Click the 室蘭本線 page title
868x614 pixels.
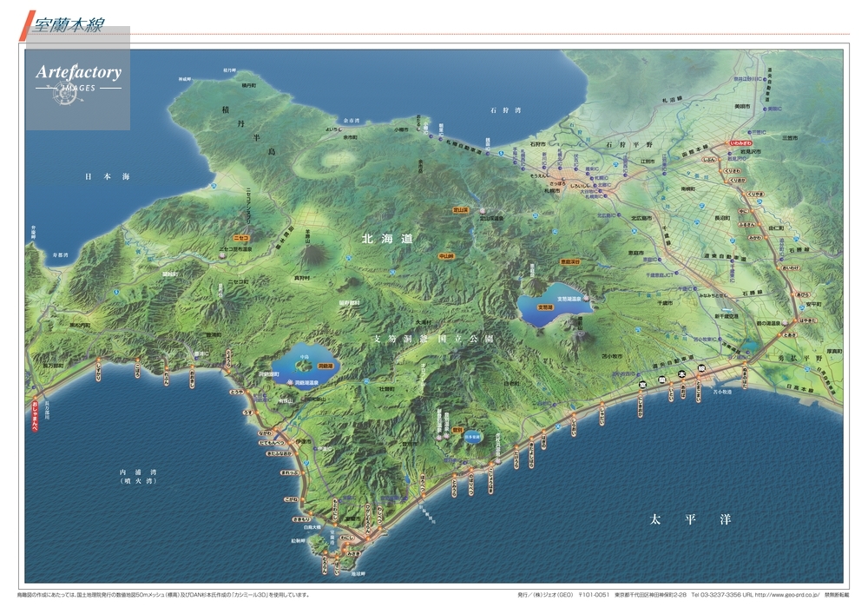click(68, 25)
